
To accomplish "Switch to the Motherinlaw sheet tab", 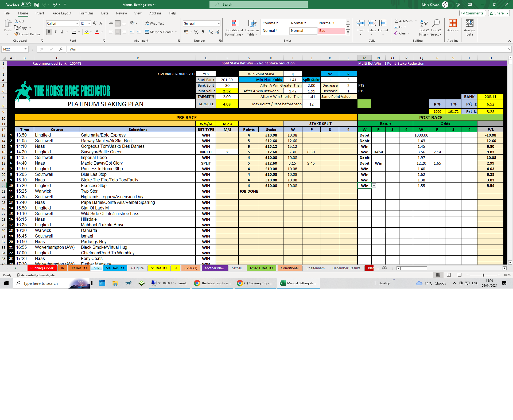I will coord(215,268).
